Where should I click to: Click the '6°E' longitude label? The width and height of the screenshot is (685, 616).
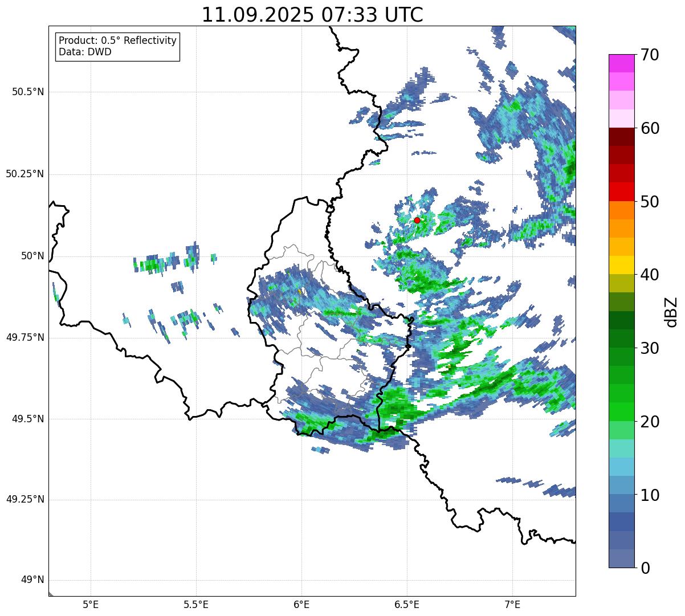301,605
